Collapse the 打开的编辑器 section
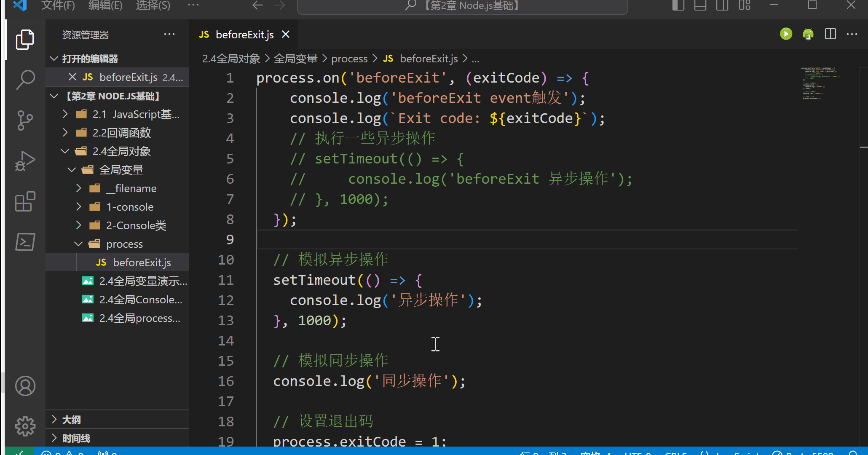This screenshot has width=868, height=455. tap(54, 59)
